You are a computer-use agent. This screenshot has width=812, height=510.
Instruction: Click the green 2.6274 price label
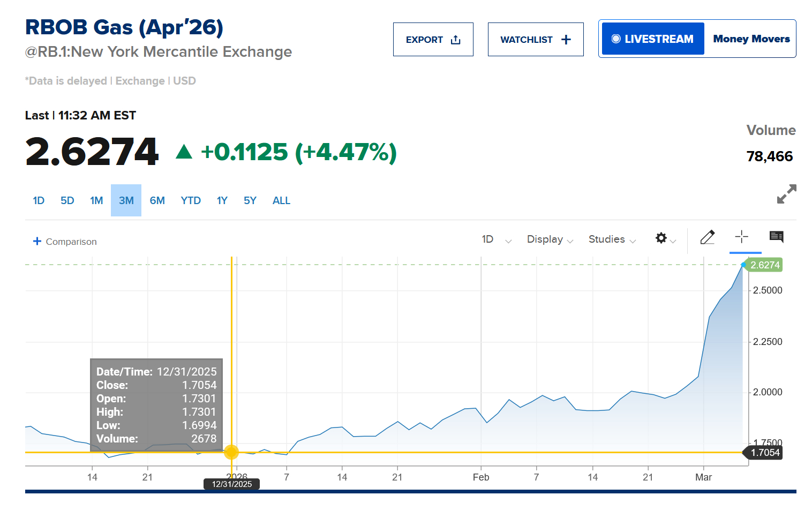click(x=765, y=265)
